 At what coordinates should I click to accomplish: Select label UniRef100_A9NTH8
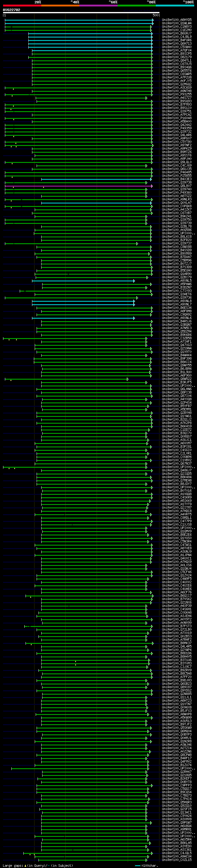click(x=176, y=91)
